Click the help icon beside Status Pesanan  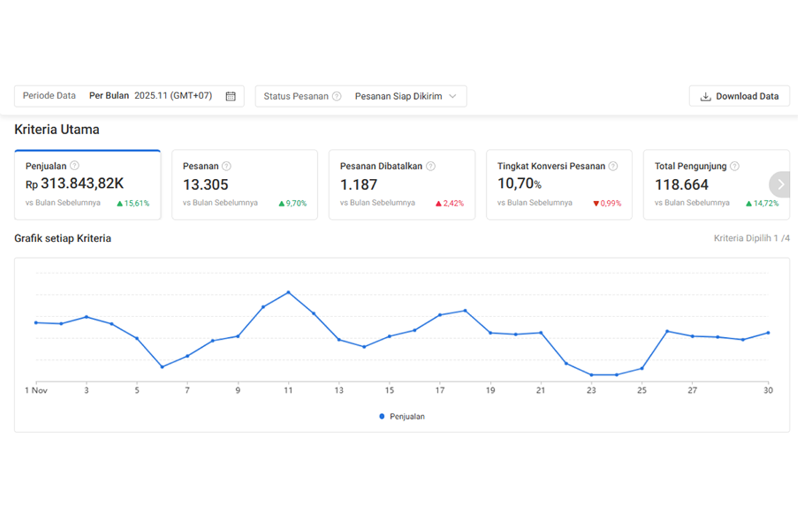(x=336, y=96)
